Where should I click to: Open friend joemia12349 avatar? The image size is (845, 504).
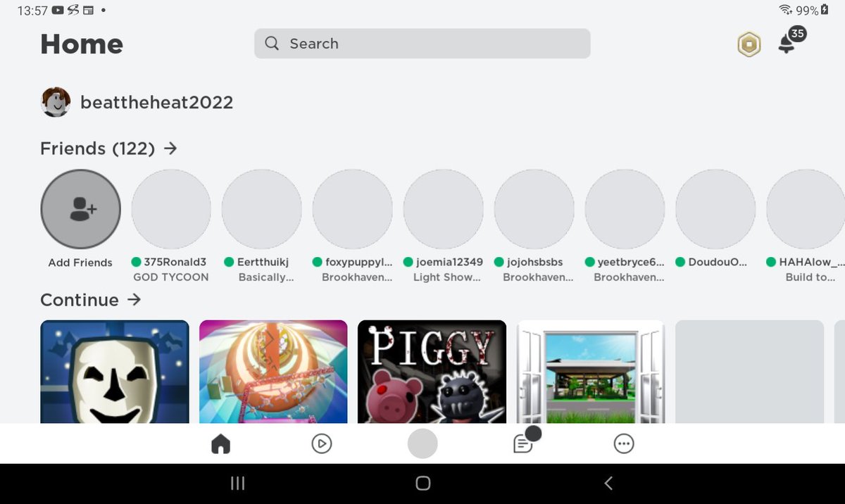444,209
